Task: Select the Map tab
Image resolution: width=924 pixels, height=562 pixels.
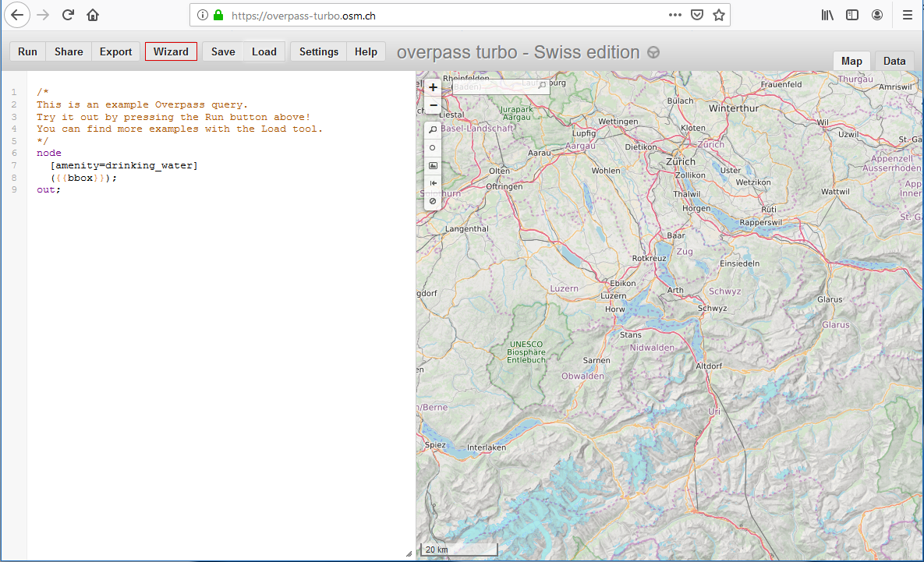Action: (851, 61)
